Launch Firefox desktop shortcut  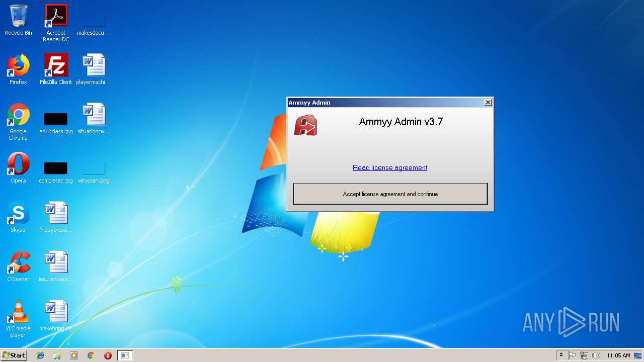(18, 69)
